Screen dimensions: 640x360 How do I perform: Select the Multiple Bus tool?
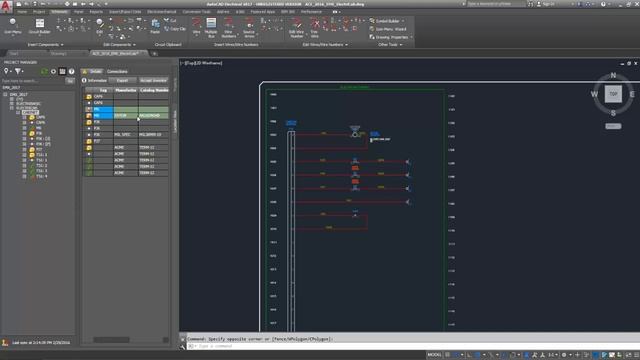(x=211, y=27)
